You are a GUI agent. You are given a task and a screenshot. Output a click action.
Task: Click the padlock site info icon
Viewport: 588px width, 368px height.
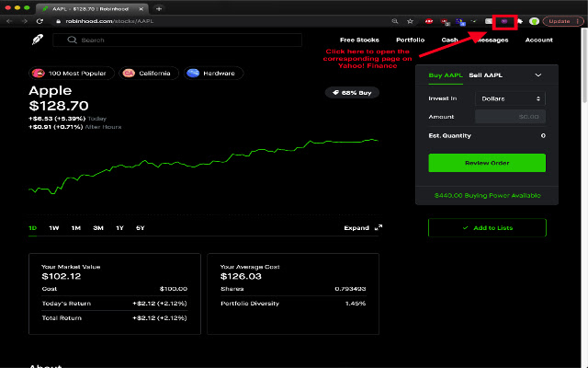[x=58, y=21]
